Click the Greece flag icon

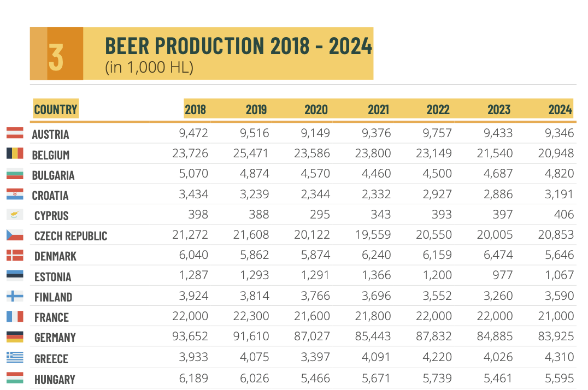pos(14,357)
